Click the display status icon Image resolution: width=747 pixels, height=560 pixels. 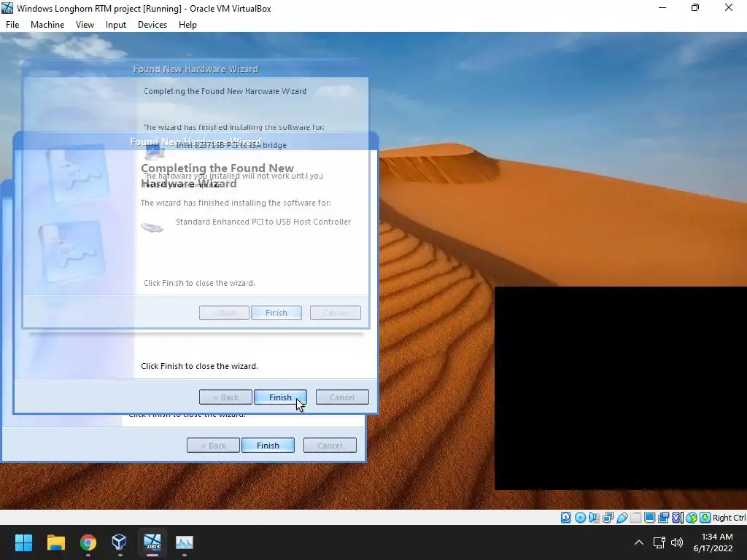[649, 518]
